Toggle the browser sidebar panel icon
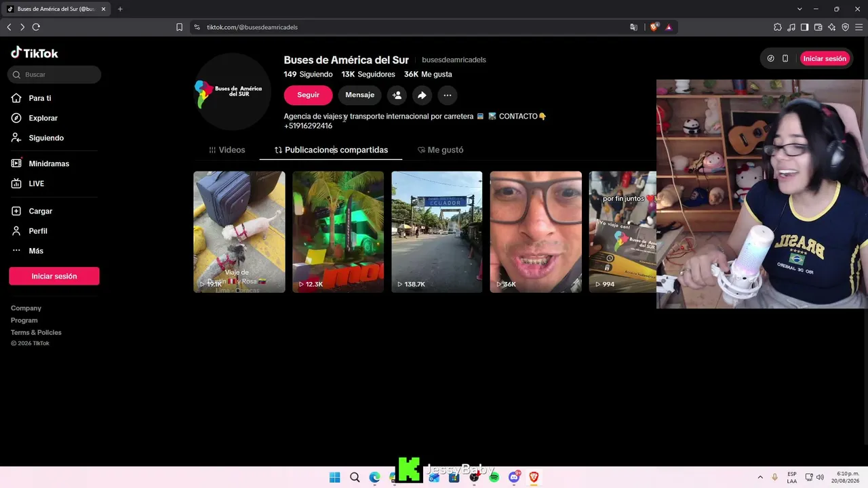868x488 pixels. [x=805, y=27]
